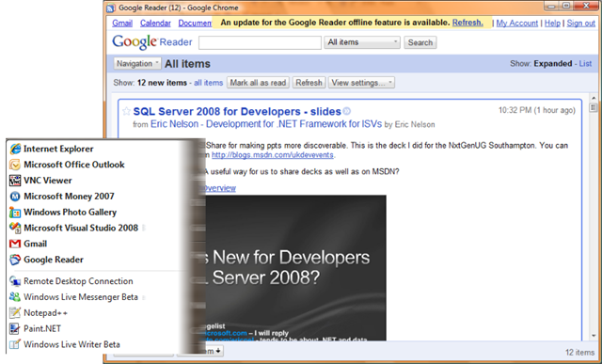This screenshot has width=602, height=364.
Task: Click the '10:32 PM (1 hour ago)' timestamp
Action: 537,111
